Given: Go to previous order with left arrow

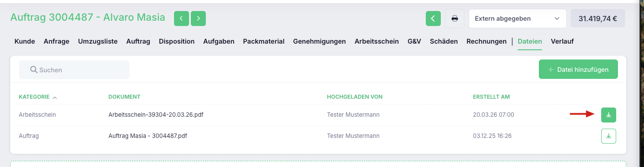Looking at the screenshot, I should pyautogui.click(x=182, y=19).
